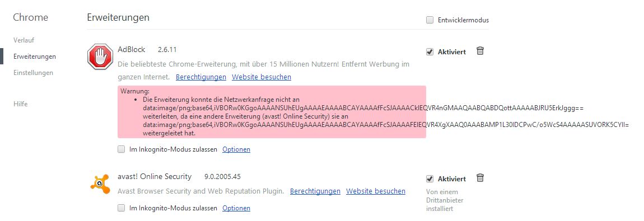The width and height of the screenshot is (644, 221).
Task: Open avast! Online Security Optionen link
Action: (236, 208)
